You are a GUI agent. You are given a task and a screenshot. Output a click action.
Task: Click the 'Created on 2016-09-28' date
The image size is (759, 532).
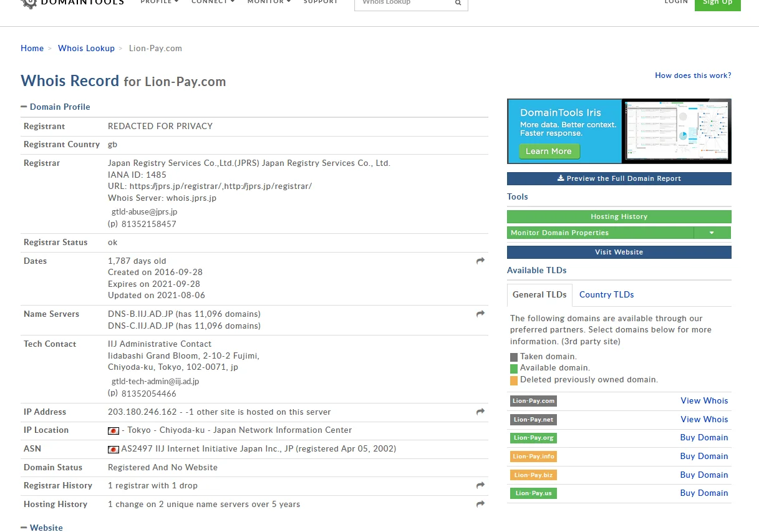click(155, 273)
